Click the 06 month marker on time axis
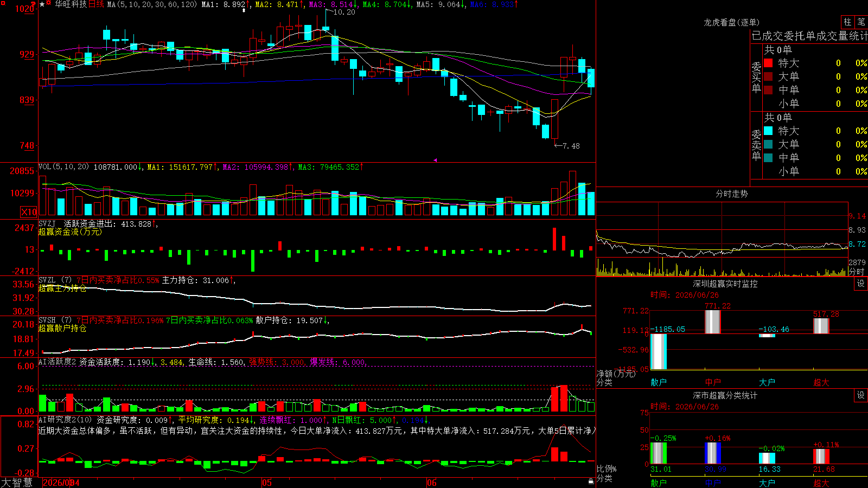Viewport: 868px width, 488px height. pyautogui.click(x=431, y=483)
